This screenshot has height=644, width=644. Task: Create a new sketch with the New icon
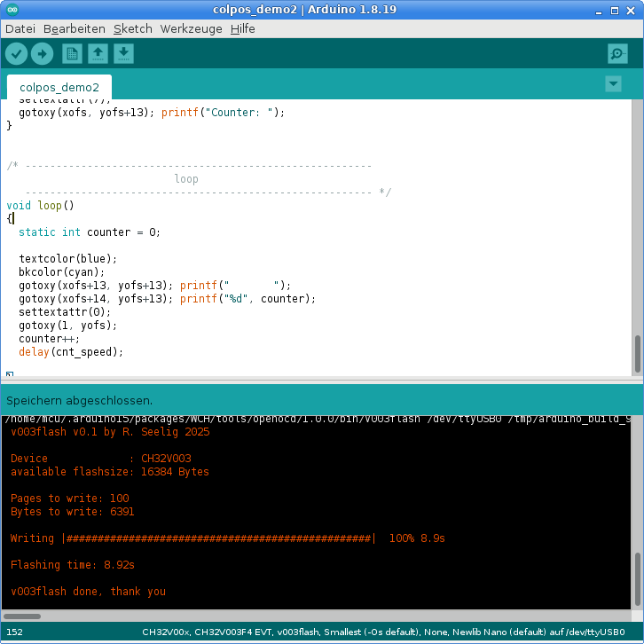72,54
